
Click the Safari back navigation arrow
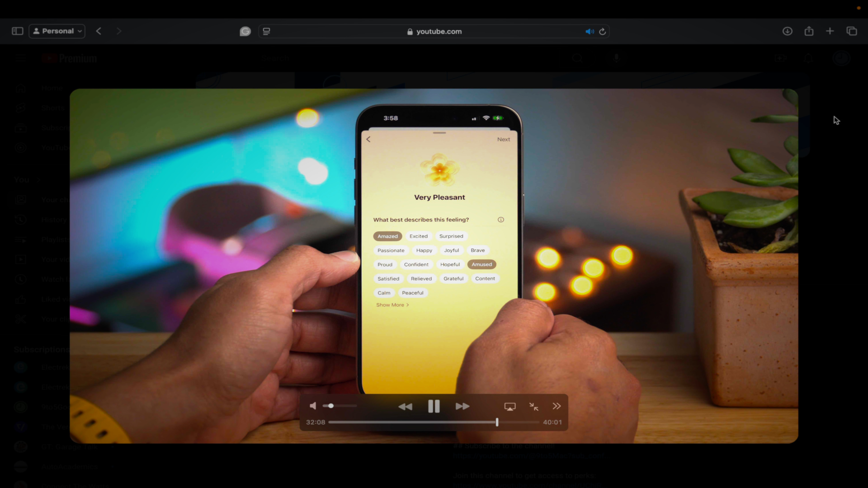[99, 31]
